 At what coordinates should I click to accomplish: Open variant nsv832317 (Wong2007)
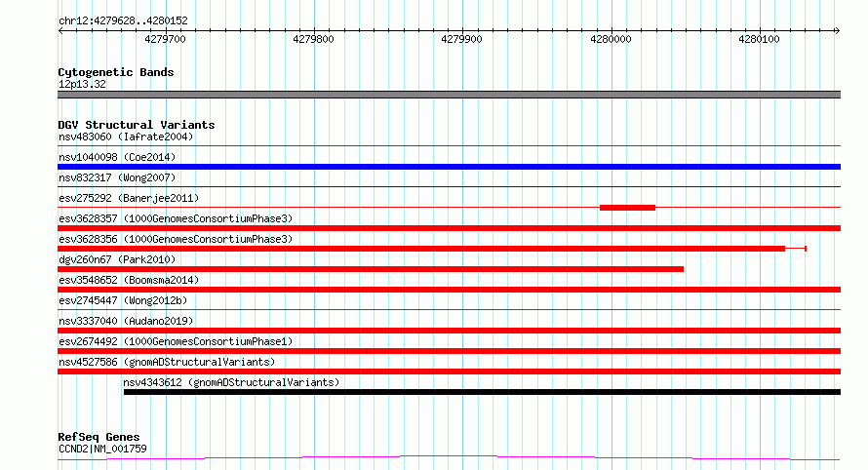point(117,177)
